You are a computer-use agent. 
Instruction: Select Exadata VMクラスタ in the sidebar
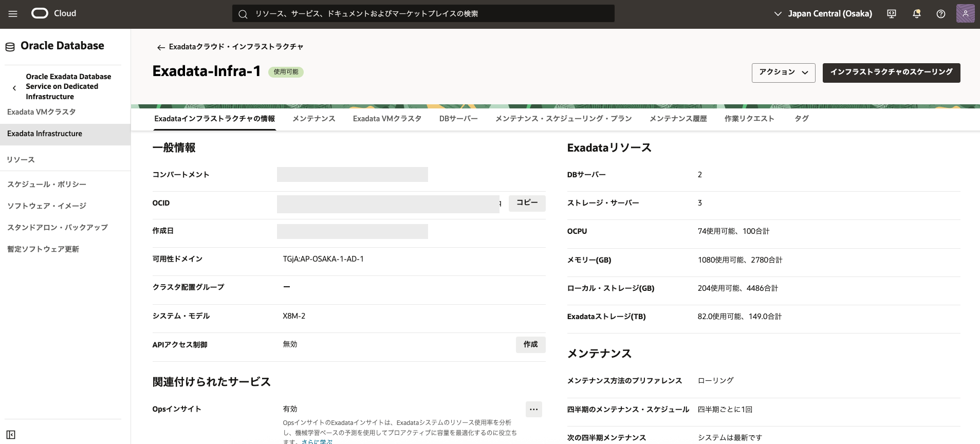coord(42,112)
